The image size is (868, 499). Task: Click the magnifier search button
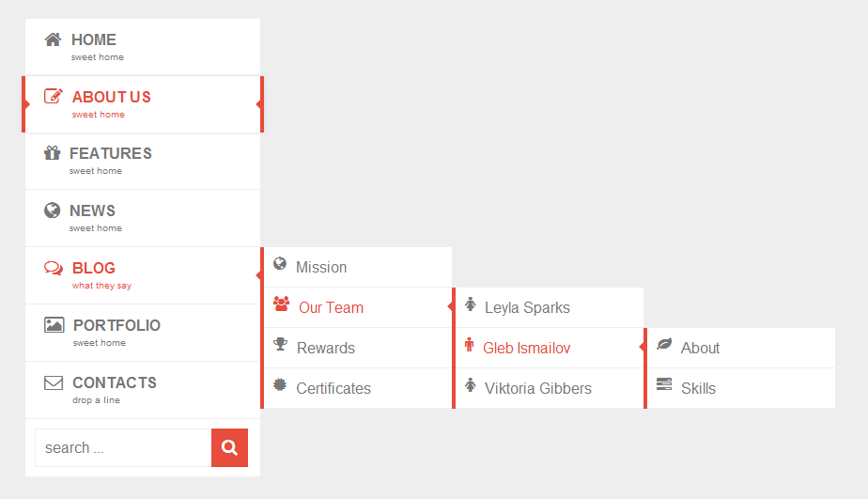(229, 447)
